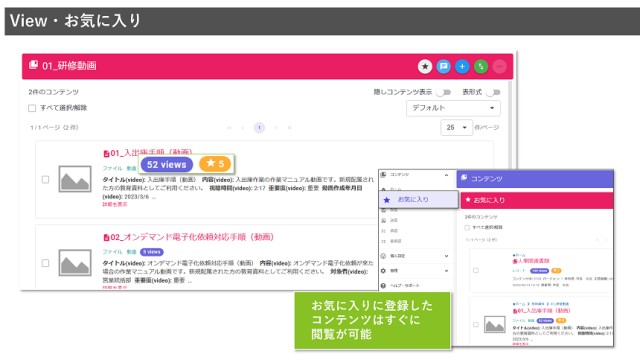Click the file icon before 02_オンデマンド title

[106, 237]
